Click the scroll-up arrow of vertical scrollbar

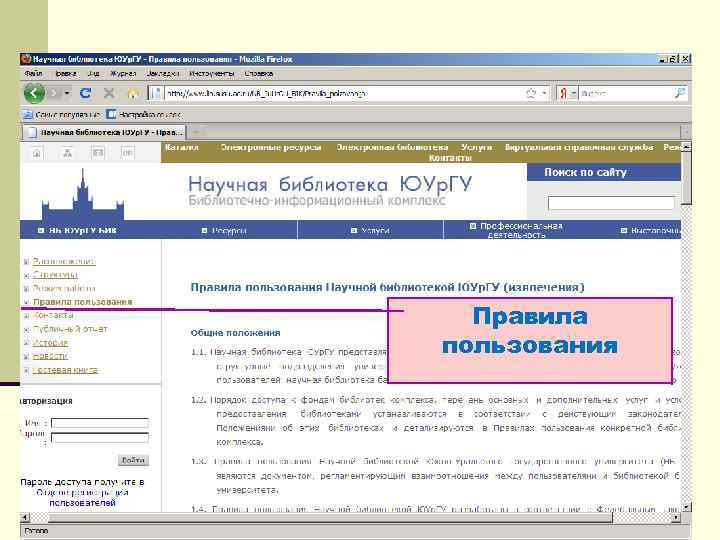(686, 147)
